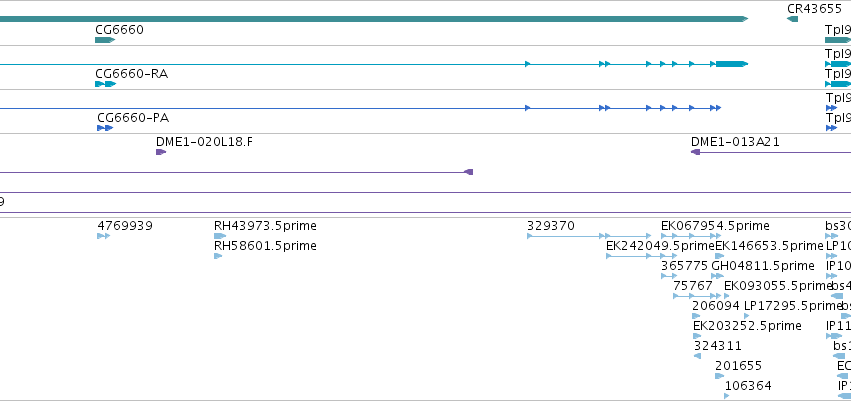
Task: Click the RH58601.5prime EST glyph
Action: (x=218, y=256)
